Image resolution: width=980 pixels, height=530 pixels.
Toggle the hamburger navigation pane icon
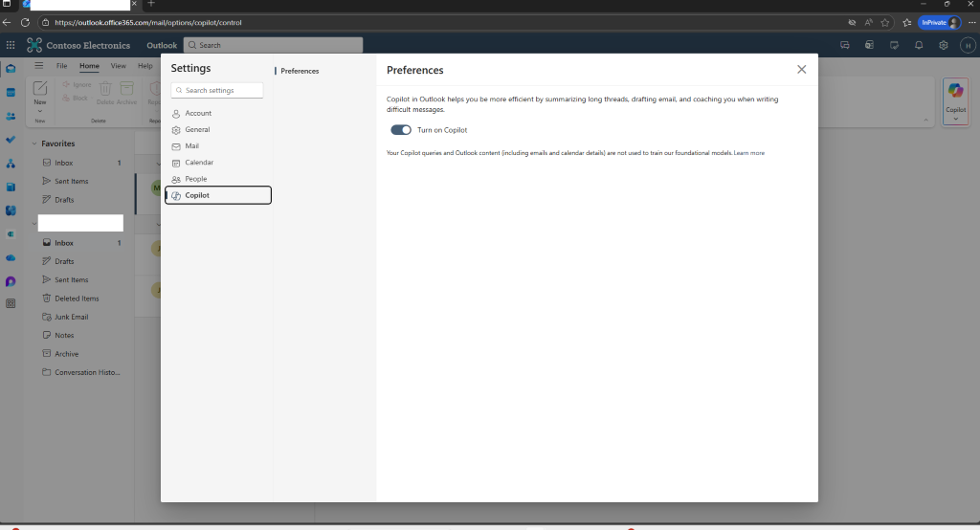click(38, 66)
